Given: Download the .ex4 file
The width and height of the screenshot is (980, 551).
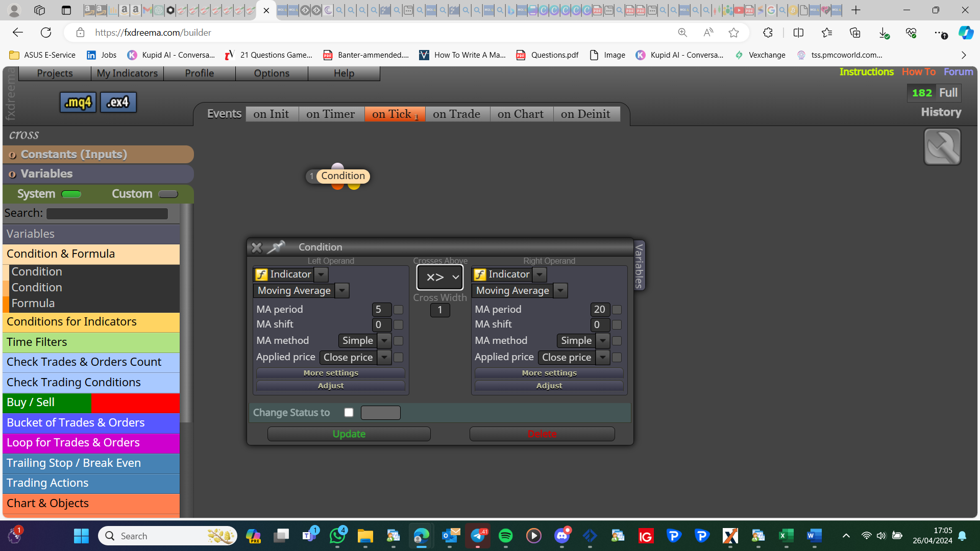Looking at the screenshot, I should 118,103.
